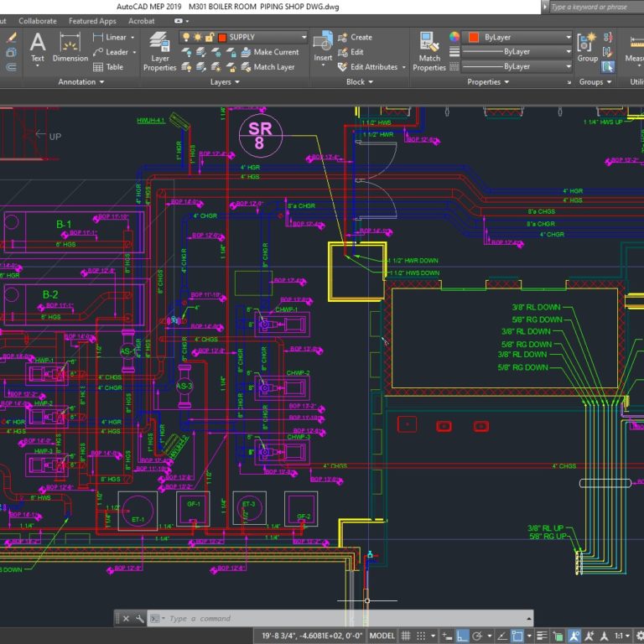Click the red SUPPLY layer color swatch

coord(222,37)
